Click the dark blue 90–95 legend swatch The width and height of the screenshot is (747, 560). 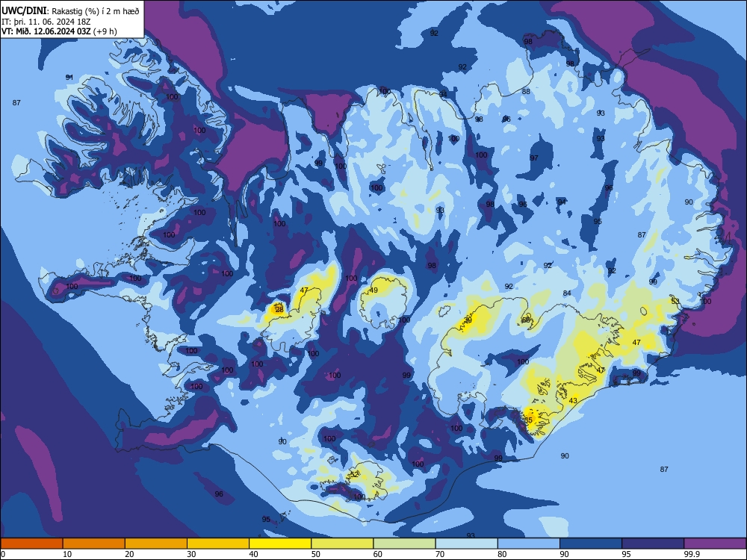coord(591,544)
